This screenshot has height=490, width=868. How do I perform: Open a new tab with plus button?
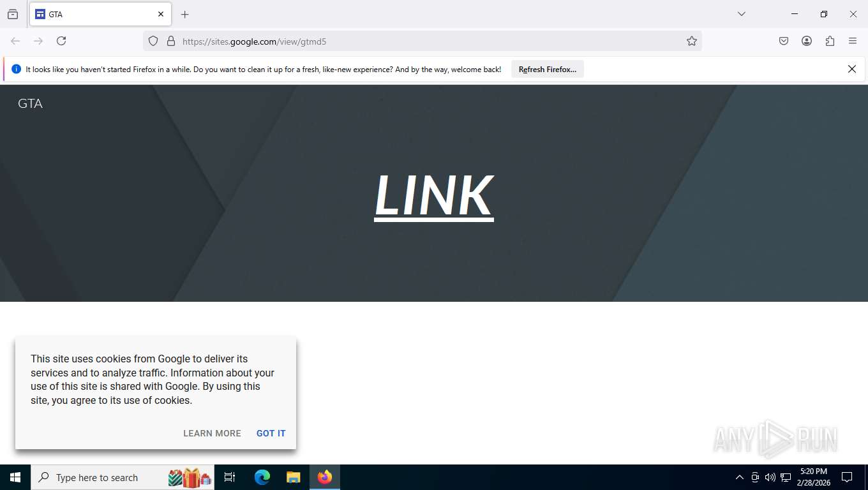tap(185, 14)
